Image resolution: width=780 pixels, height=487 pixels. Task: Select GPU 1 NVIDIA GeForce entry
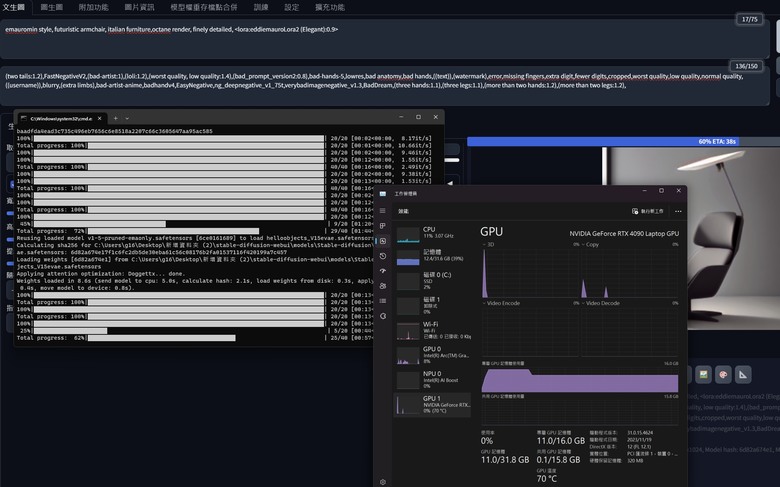click(x=433, y=404)
